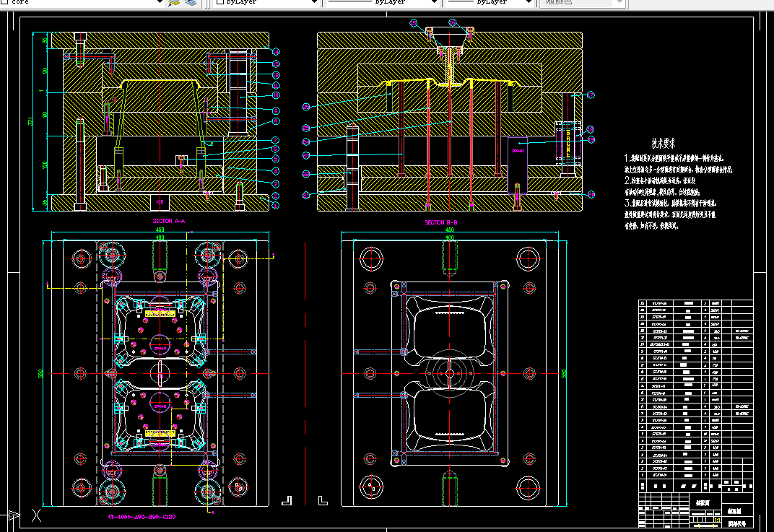This screenshot has height=532, width=774.
Task: Select the "SECTION B-B" label
Action: coord(441,222)
